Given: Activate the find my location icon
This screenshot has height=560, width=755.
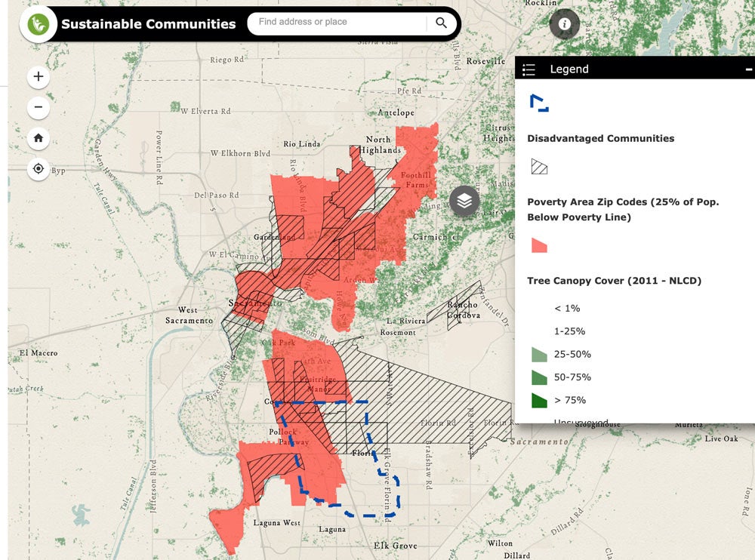Looking at the screenshot, I should pos(38,169).
